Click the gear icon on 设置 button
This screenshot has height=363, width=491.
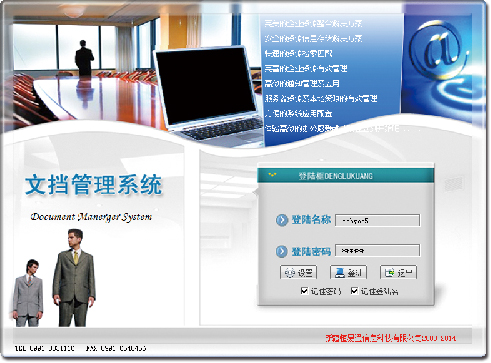[x=289, y=273]
